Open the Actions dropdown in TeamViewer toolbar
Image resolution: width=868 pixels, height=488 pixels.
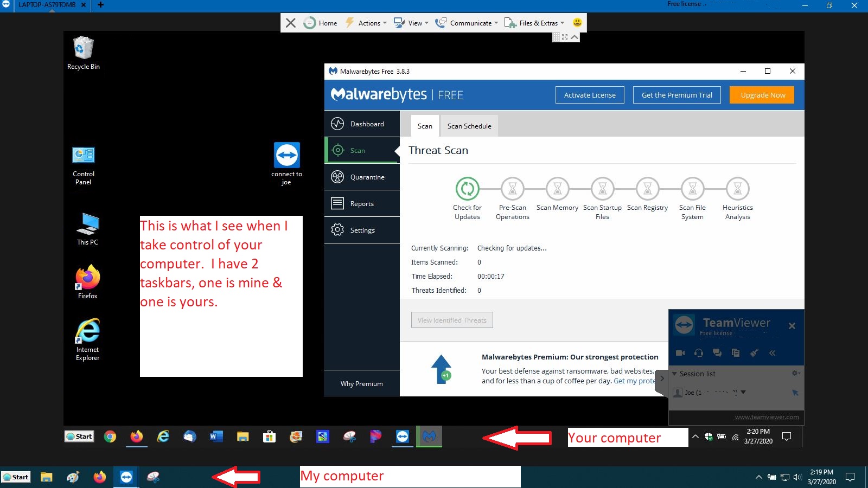pyautogui.click(x=366, y=23)
